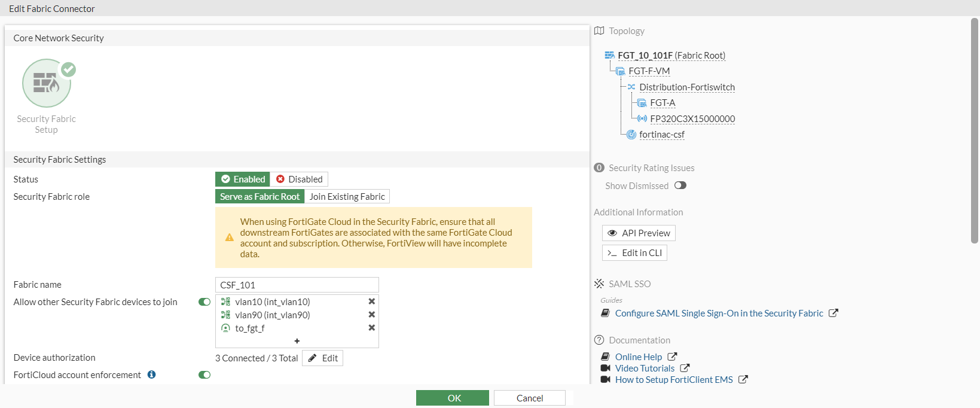
Task: Select FGT_10_101F Fabric Root tree node
Action: click(x=671, y=56)
